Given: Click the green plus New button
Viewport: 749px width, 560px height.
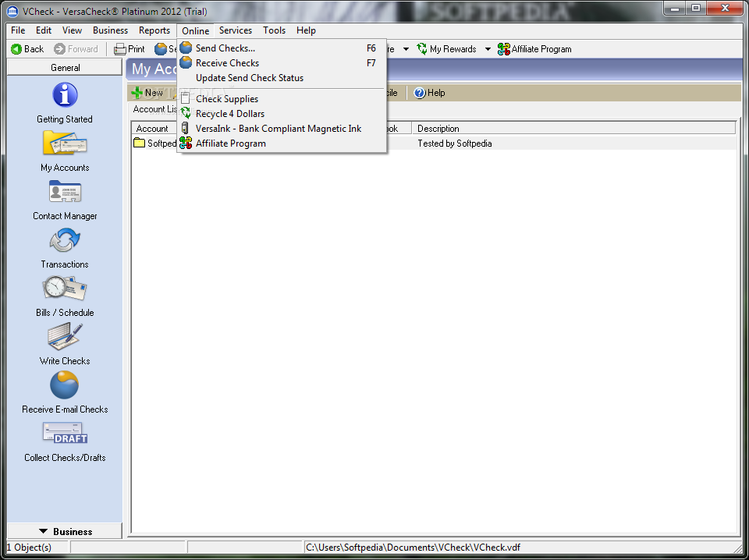Looking at the screenshot, I should coord(147,93).
